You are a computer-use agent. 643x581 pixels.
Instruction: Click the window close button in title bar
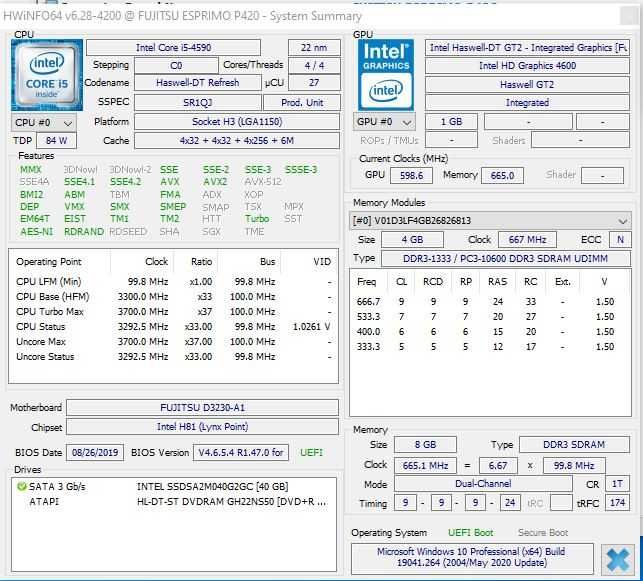coord(628,16)
